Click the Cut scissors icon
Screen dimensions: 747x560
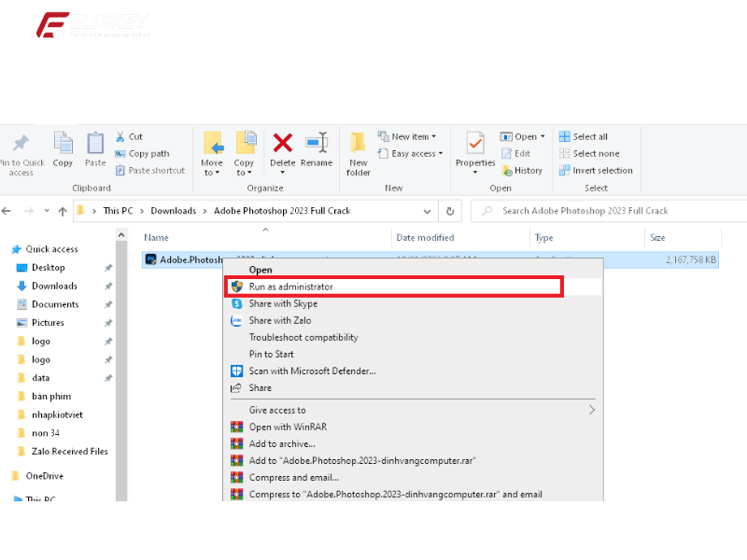tap(121, 136)
